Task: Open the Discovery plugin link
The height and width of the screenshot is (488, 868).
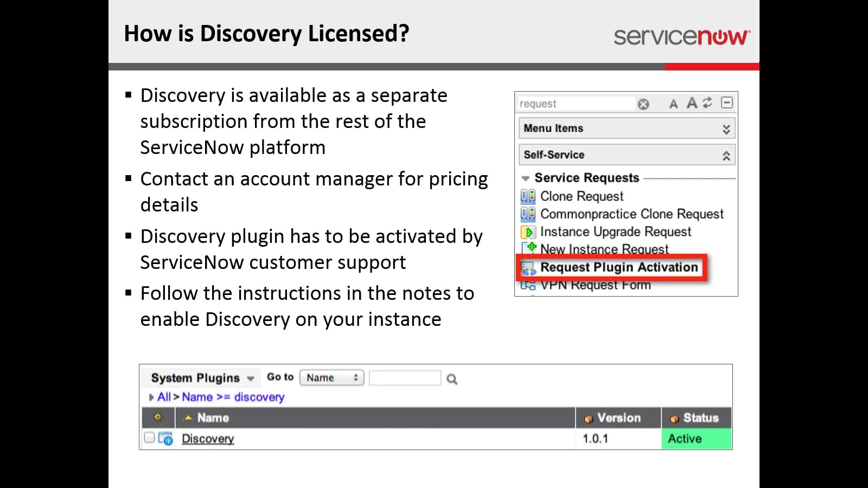Action: (208, 438)
